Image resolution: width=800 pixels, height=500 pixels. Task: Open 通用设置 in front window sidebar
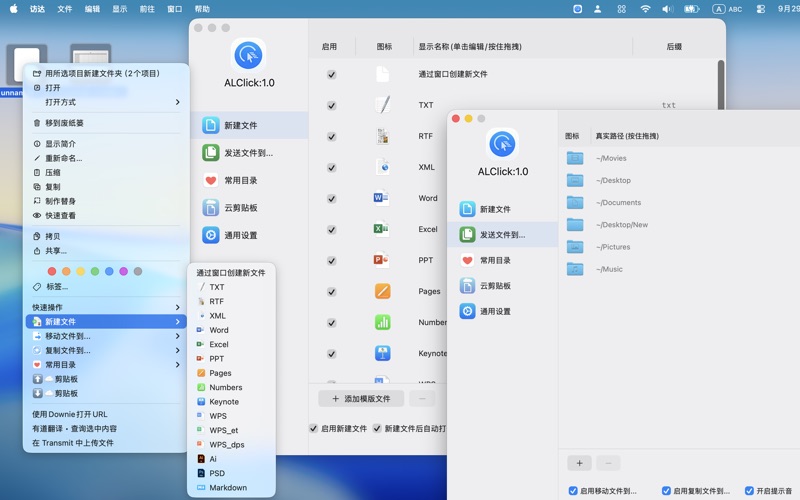tap(495, 311)
